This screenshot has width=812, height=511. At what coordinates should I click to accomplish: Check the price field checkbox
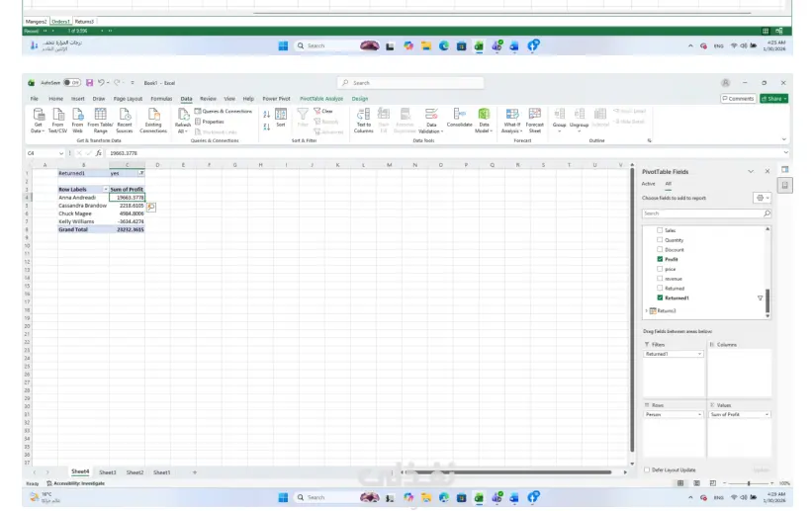(x=660, y=269)
